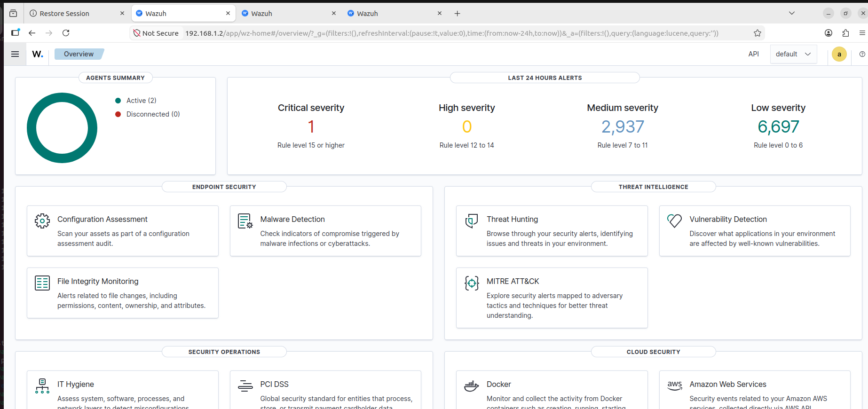The width and height of the screenshot is (868, 409).
Task: Open the browser extensions icon
Action: pos(845,33)
